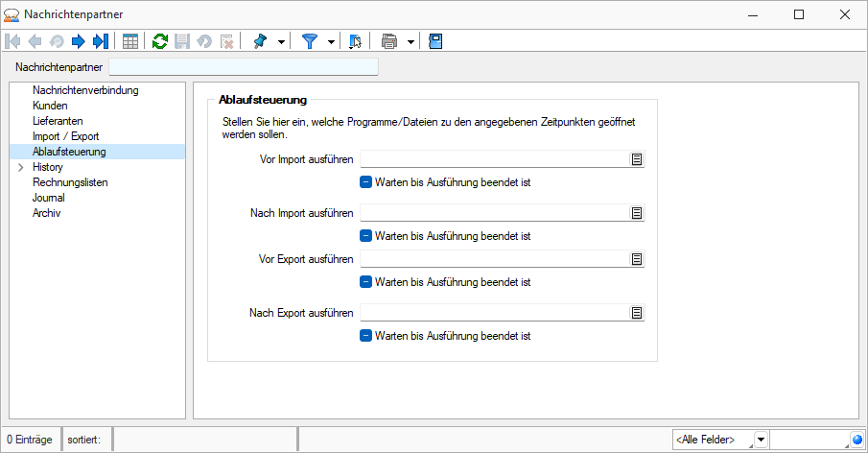The width and height of the screenshot is (868, 453).
Task: Jump to the last record
Action: pyautogui.click(x=100, y=41)
